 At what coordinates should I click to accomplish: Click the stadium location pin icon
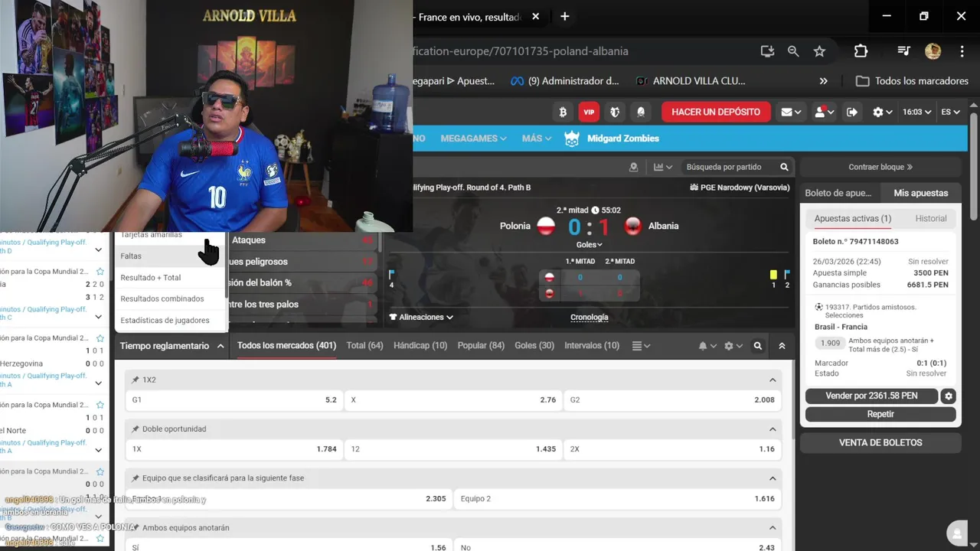tap(633, 167)
